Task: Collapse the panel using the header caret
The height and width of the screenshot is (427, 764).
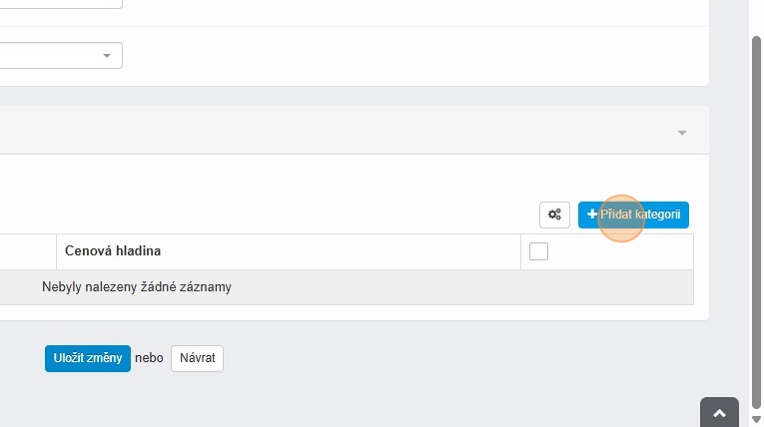Action: pos(682,133)
